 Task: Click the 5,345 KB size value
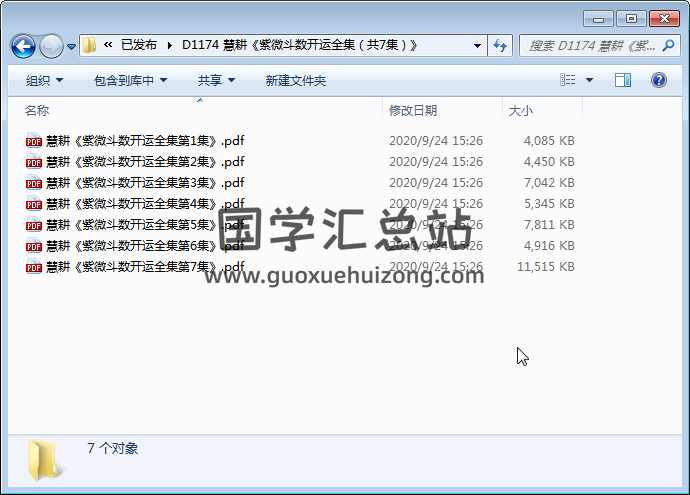point(549,203)
